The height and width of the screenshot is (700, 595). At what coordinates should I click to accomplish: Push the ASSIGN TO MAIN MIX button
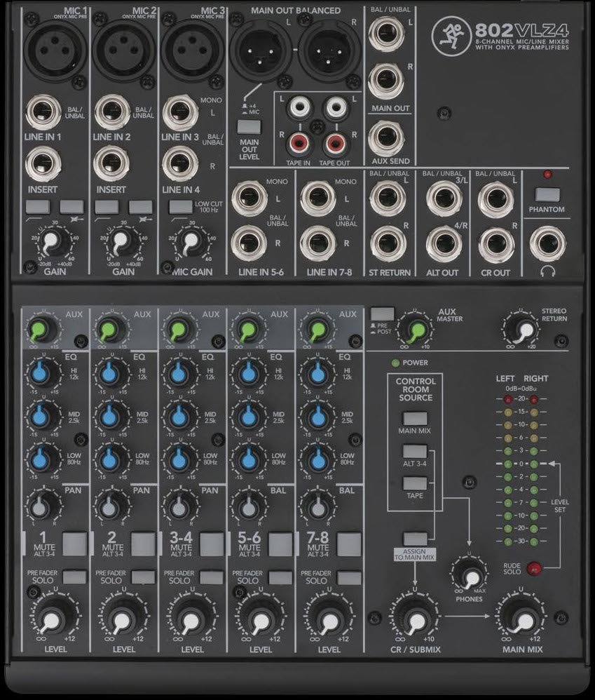tap(416, 539)
